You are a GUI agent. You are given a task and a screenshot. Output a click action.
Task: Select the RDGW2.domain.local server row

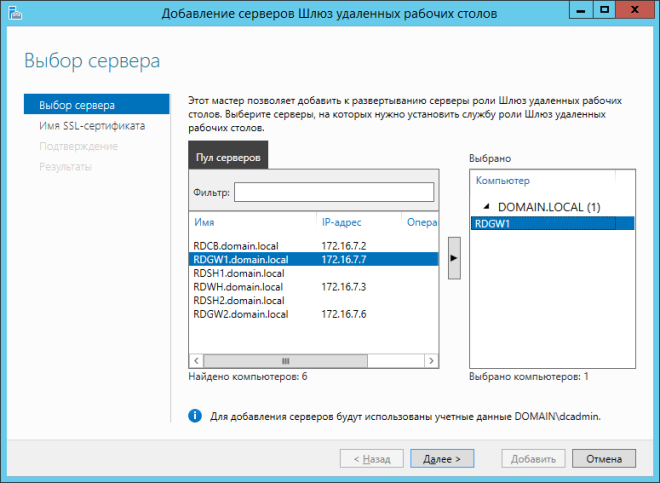pyautogui.click(x=241, y=314)
